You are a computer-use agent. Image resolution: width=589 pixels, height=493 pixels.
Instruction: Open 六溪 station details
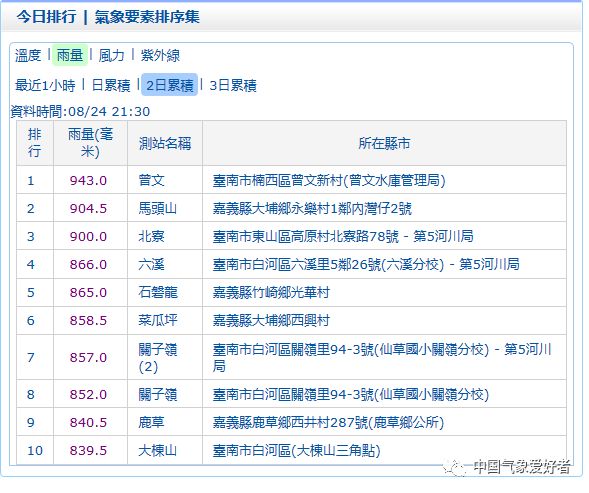point(151,265)
